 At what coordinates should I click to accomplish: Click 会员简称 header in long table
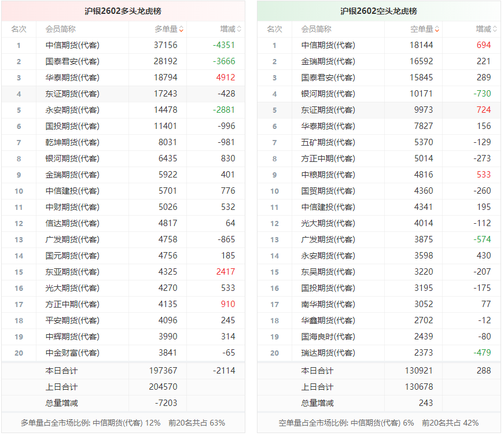61,29
